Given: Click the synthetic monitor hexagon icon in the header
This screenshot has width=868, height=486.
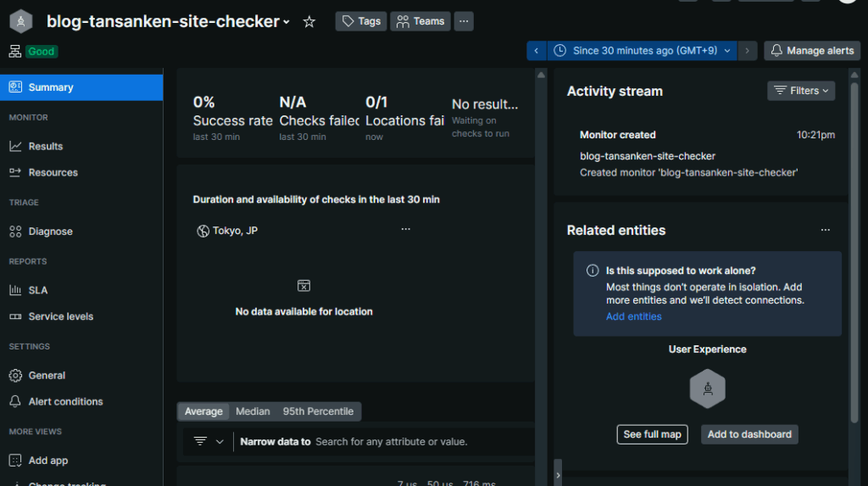Looking at the screenshot, I should (21, 21).
